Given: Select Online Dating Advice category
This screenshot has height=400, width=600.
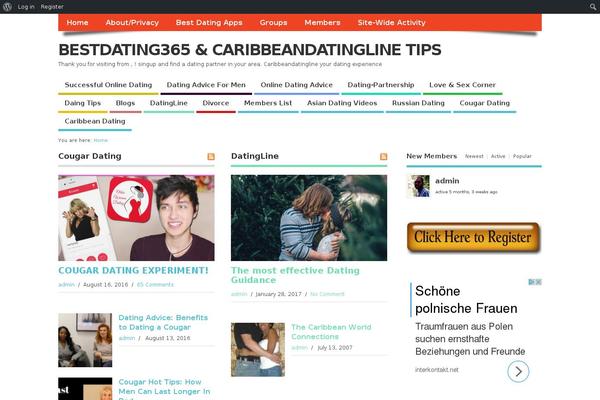Looking at the screenshot, I should pyautogui.click(x=297, y=85).
